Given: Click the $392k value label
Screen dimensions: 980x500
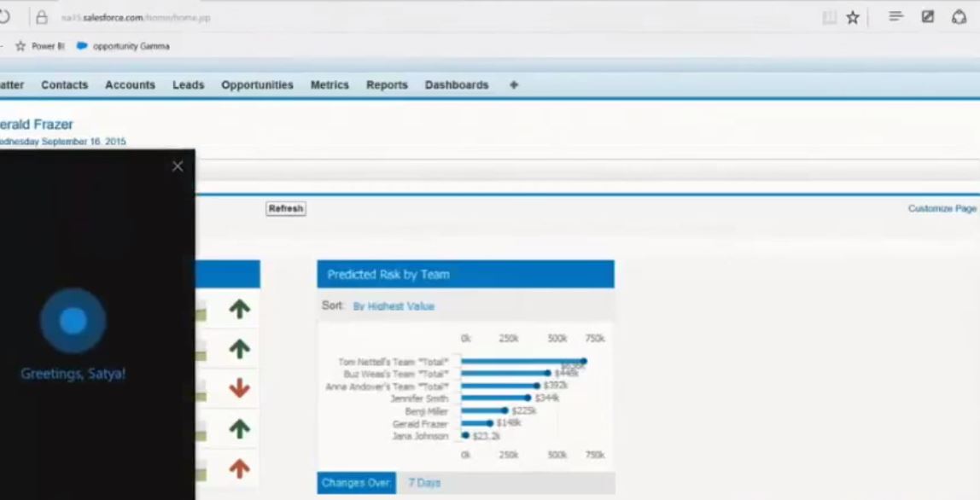Looking at the screenshot, I should [x=555, y=386].
